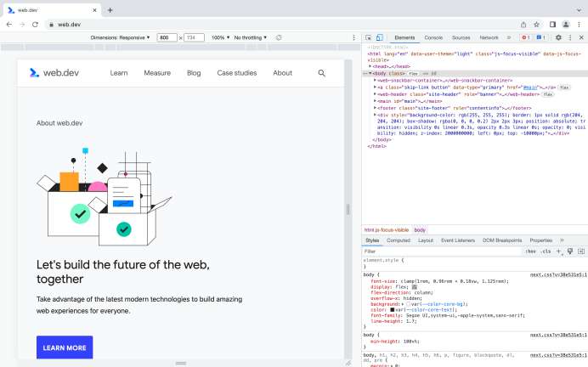Click the black color swatch for --color-core-text

[393, 310]
